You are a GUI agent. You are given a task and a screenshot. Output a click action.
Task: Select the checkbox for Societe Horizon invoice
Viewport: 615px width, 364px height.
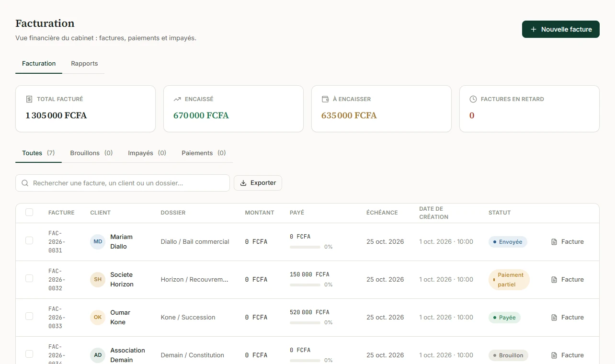click(29, 278)
